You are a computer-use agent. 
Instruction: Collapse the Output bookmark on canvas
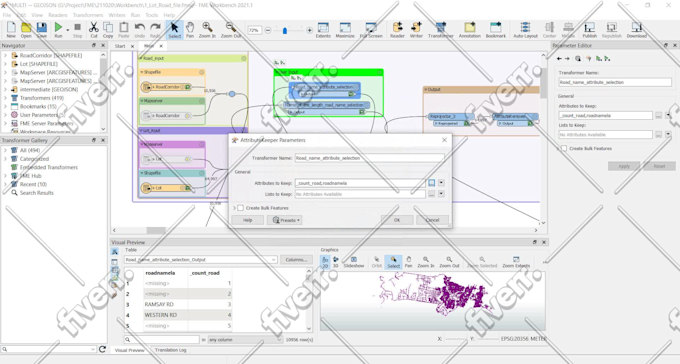pyautogui.click(x=425, y=89)
